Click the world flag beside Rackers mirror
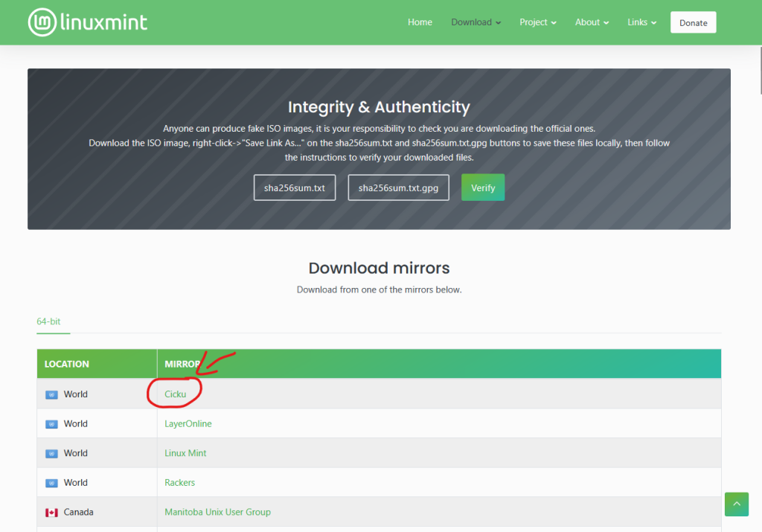 coord(51,483)
